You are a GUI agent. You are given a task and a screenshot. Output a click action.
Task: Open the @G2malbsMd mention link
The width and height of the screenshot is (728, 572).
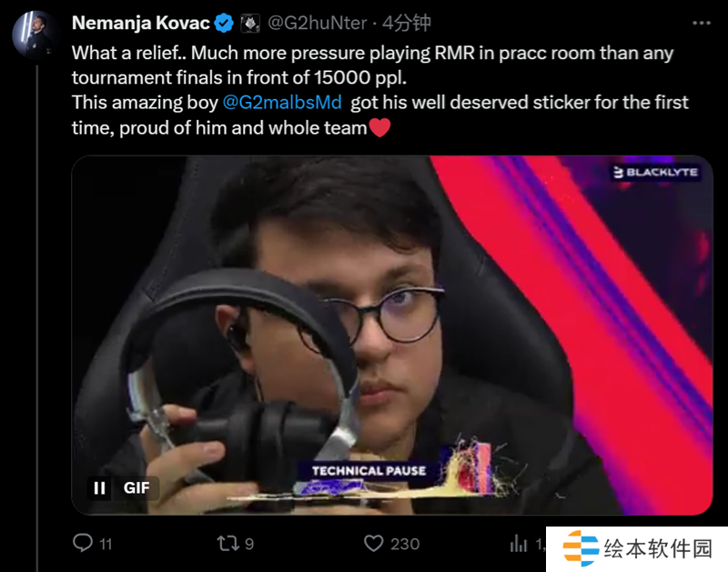point(282,102)
